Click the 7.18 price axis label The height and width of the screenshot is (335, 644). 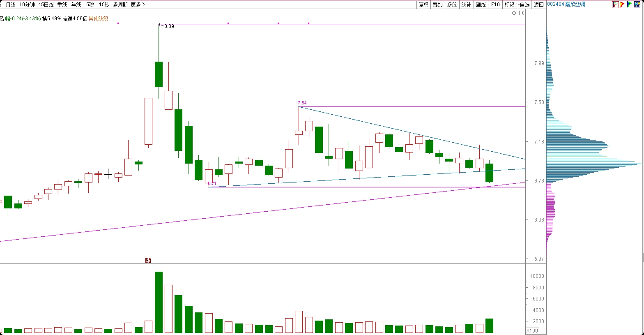tap(539, 142)
